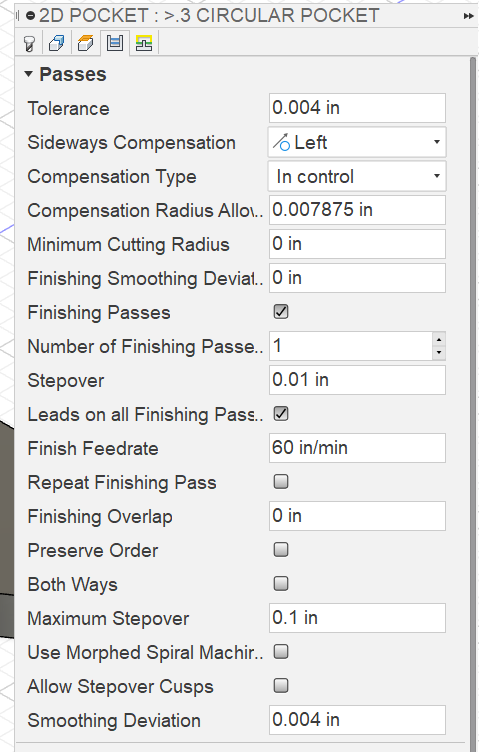Disable the Finishing Passes checkbox
The image size is (479, 752).
point(281,312)
